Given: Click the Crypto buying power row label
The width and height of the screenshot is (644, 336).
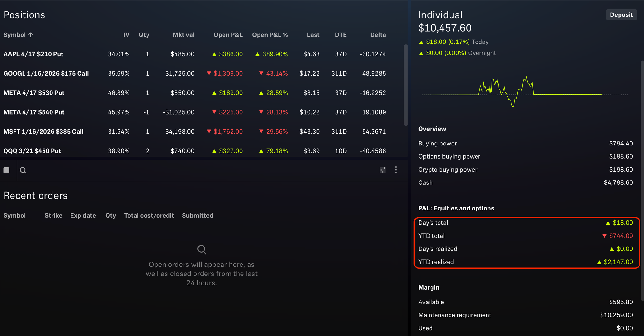Looking at the screenshot, I should coord(448,170).
